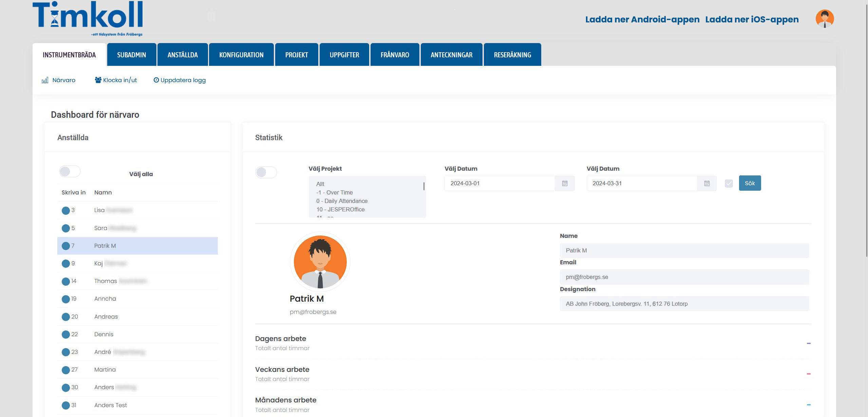Open the KONFIGURATION tab
The image size is (868, 417).
[241, 55]
